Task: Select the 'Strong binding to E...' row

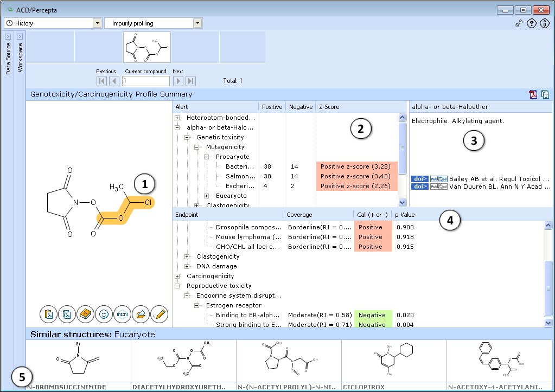Action: (358, 324)
